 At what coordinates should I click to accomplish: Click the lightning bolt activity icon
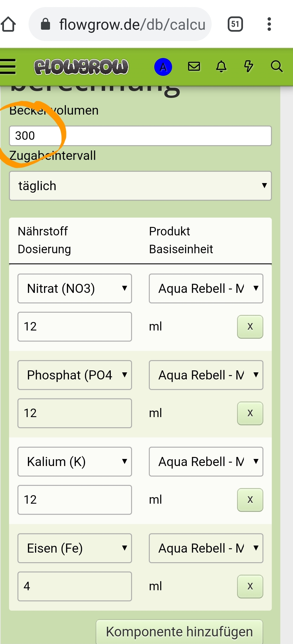click(x=248, y=66)
